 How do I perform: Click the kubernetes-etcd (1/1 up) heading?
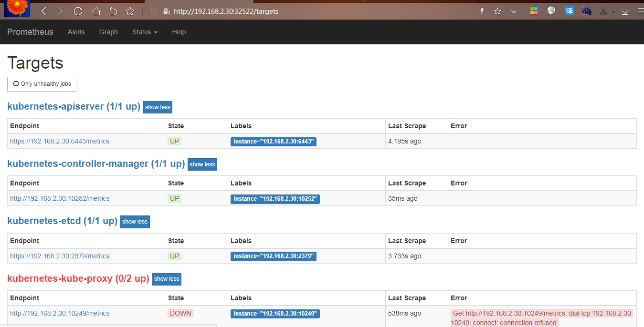pos(62,221)
